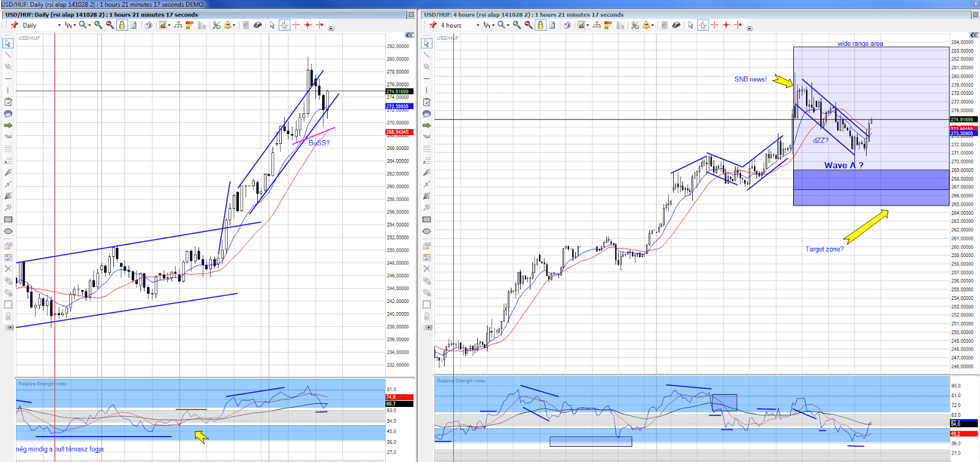The height and width of the screenshot is (462, 980).
Task: Select the speech bubble tool in the Daily chart sidebar
Action: (x=8, y=114)
